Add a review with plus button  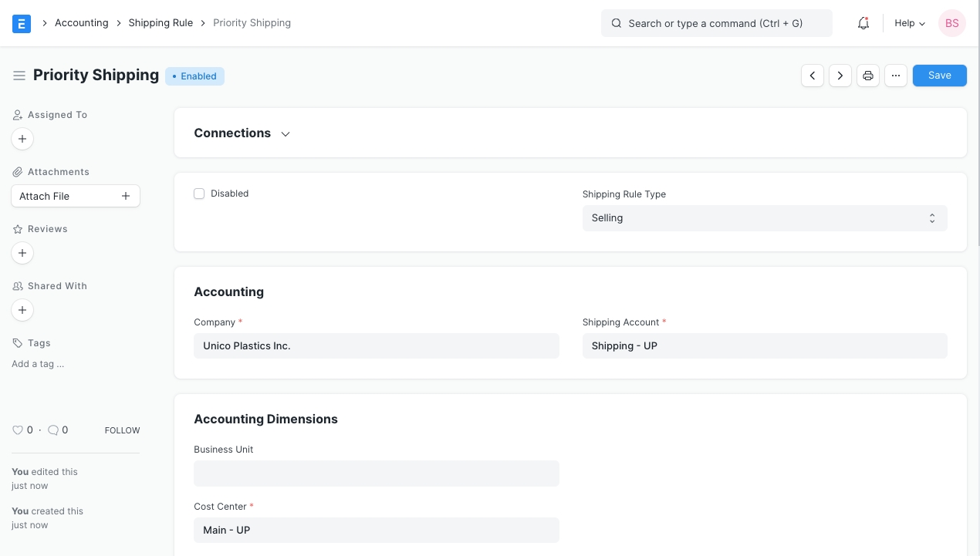tap(22, 253)
